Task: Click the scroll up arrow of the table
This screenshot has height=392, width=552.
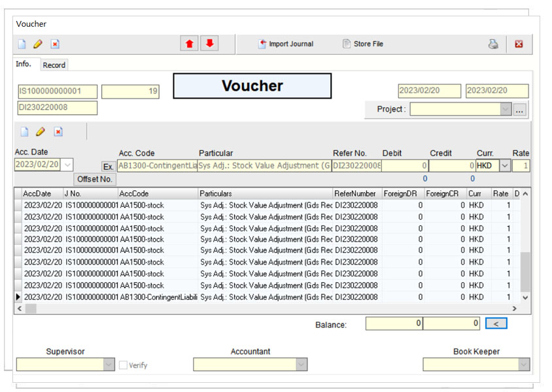Action: pyautogui.click(x=525, y=194)
